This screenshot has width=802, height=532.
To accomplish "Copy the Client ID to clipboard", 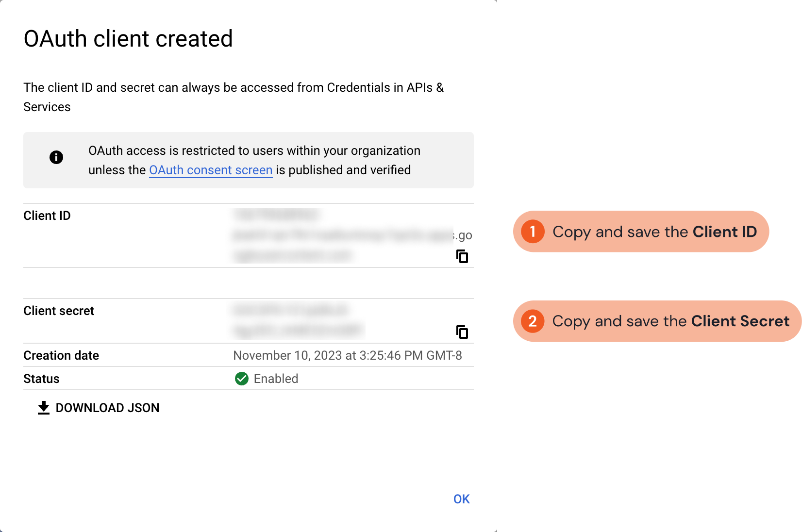I will coord(462,256).
